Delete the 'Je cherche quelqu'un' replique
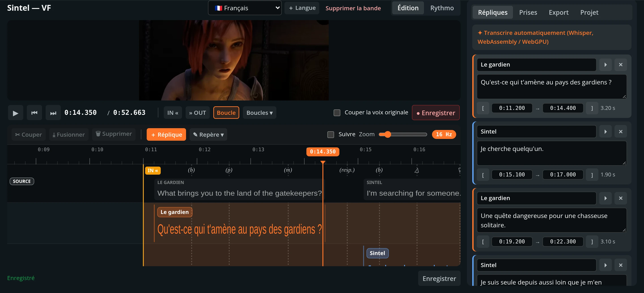Viewport: 644px width, 293px height. (621, 132)
